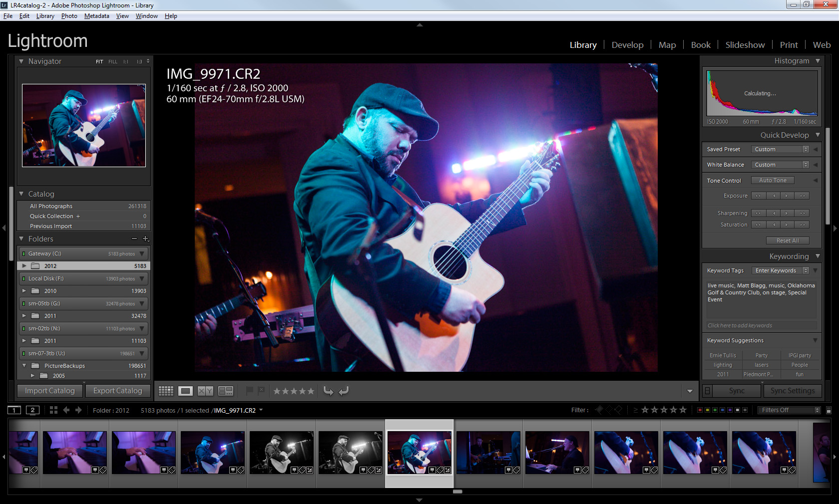The width and height of the screenshot is (839, 504).
Task: Open the main window display options (1)
Action: click(14, 410)
